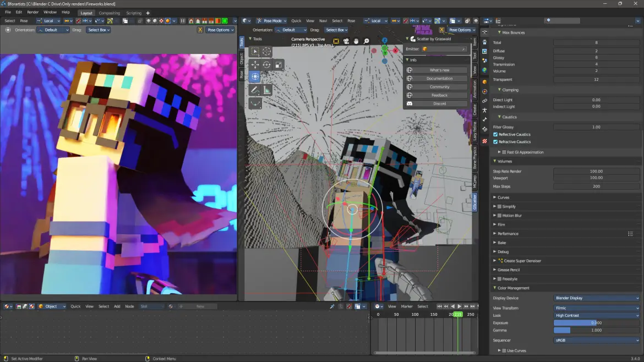Disable Refractive Caustics checkbox
The width and height of the screenshot is (644, 362).
495,141
